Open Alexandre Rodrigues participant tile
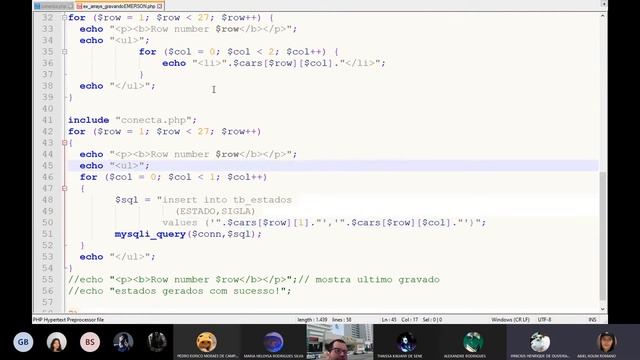The height and width of the screenshot is (360, 640). [x=473, y=342]
